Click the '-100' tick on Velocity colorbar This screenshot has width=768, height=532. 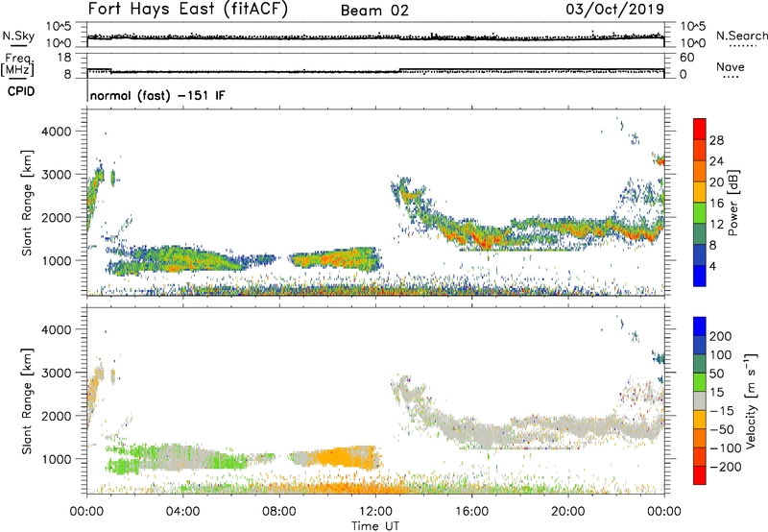point(725,448)
